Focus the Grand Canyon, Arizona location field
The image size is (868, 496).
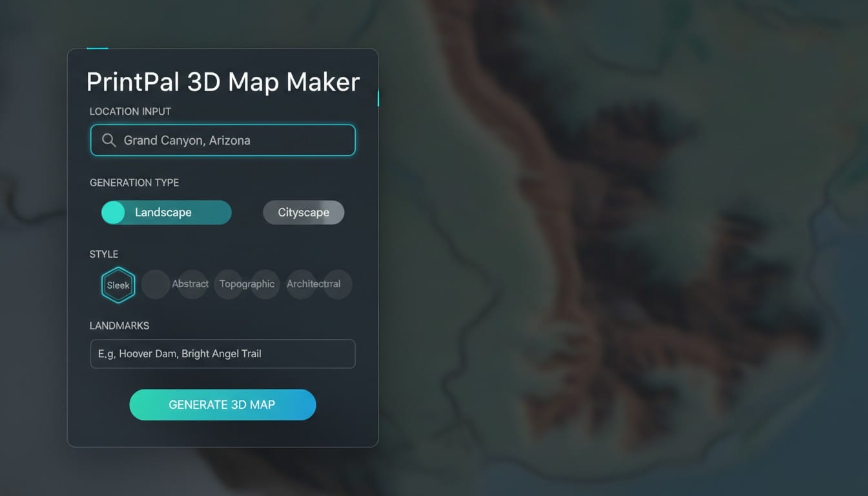coord(232,140)
